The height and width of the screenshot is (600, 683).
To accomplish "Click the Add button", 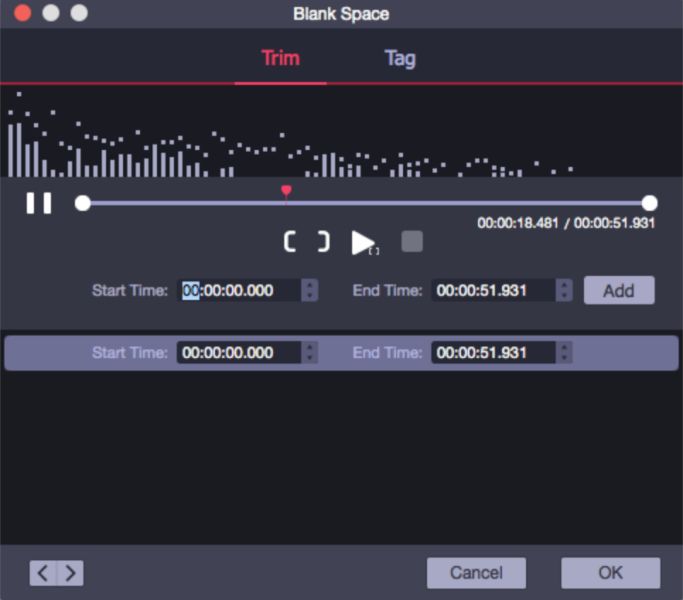I will pyautogui.click(x=619, y=290).
